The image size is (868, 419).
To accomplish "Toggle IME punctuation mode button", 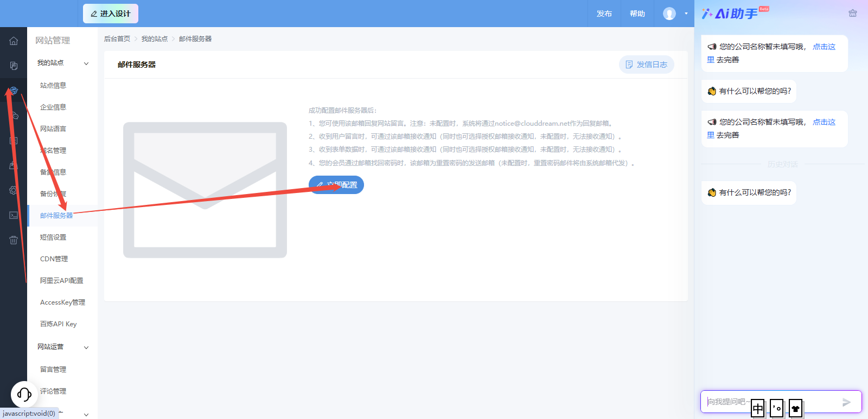I will click(x=777, y=408).
